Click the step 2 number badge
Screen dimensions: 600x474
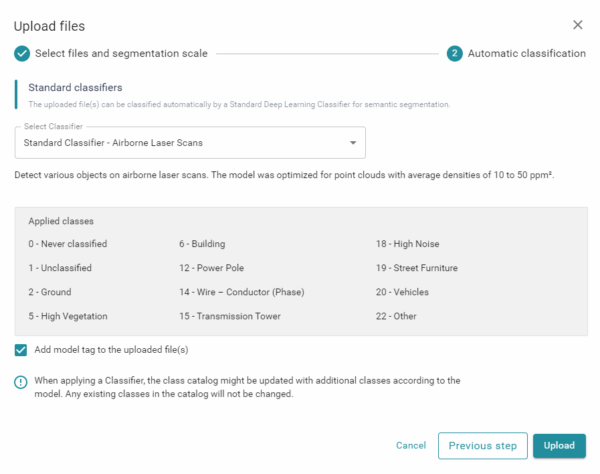(455, 53)
